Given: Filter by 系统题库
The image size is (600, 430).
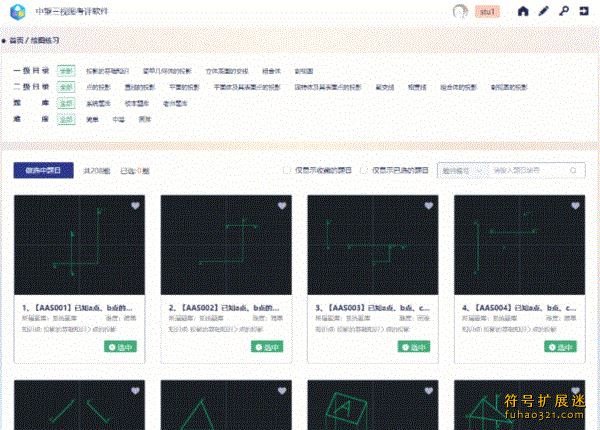Looking at the screenshot, I should (98, 103).
